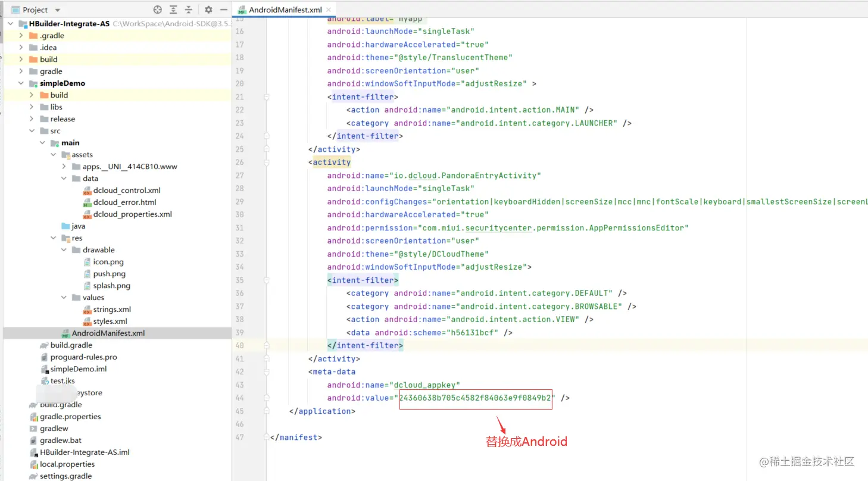
Task: Collapse the values folder
Action: coord(64,298)
